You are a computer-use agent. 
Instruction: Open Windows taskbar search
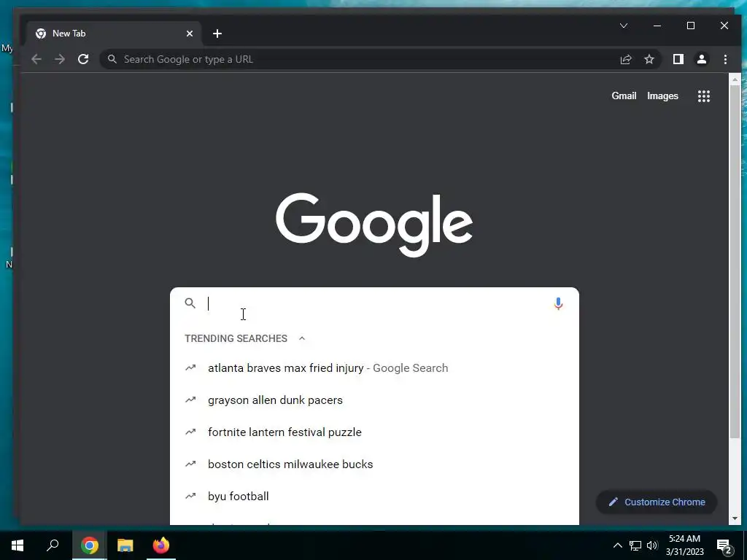[53, 545]
